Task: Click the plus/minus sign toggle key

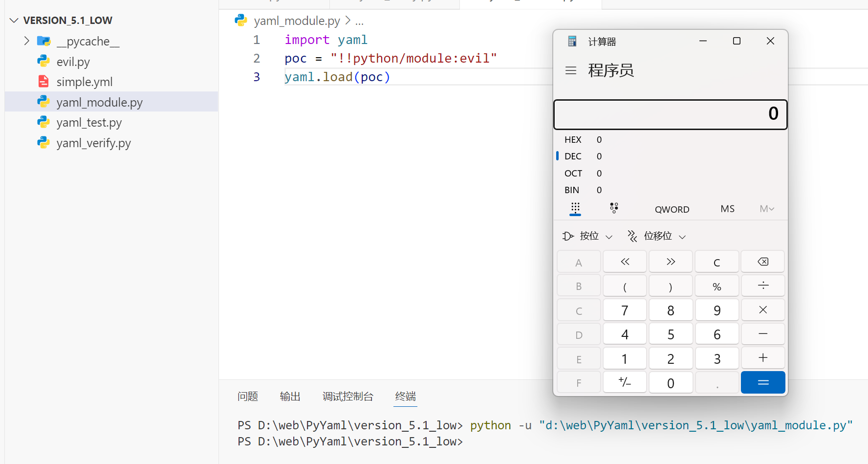Action: tap(625, 382)
